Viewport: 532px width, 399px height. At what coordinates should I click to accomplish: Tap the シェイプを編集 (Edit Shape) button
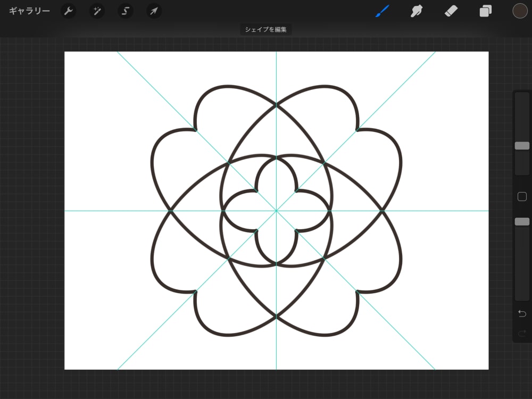[266, 29]
